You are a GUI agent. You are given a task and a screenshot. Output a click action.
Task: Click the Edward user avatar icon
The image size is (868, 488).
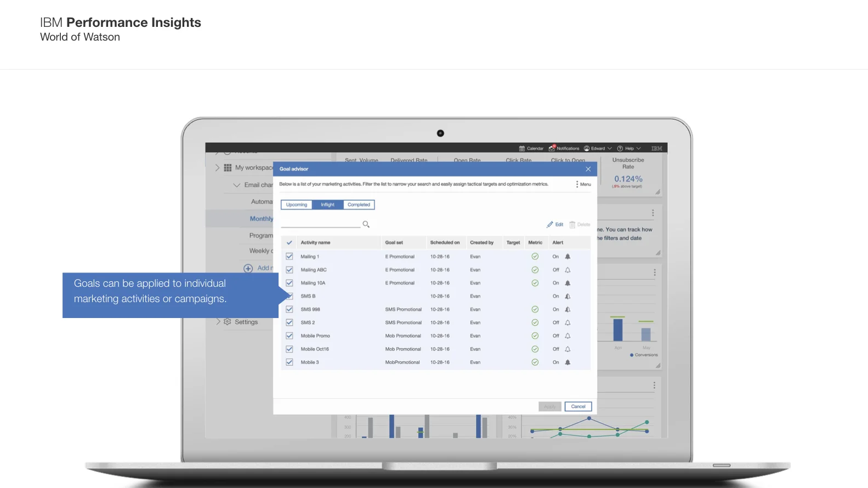tap(587, 149)
